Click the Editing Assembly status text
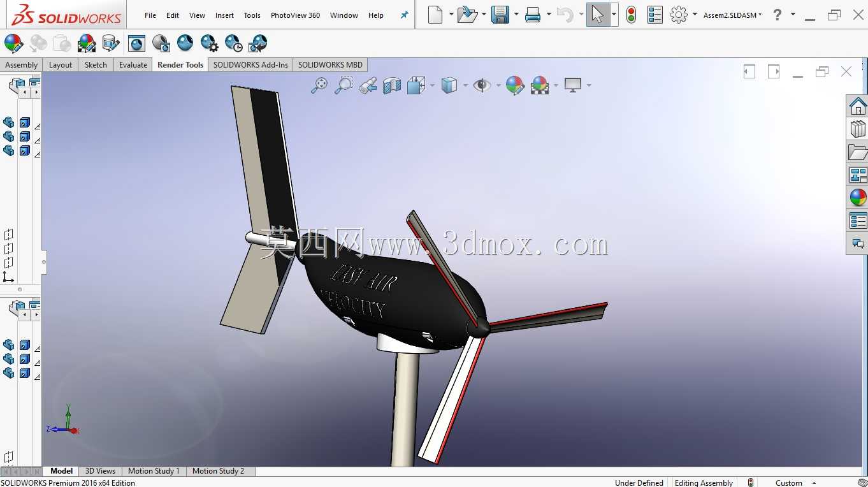This screenshot has width=868, height=487. point(704,483)
